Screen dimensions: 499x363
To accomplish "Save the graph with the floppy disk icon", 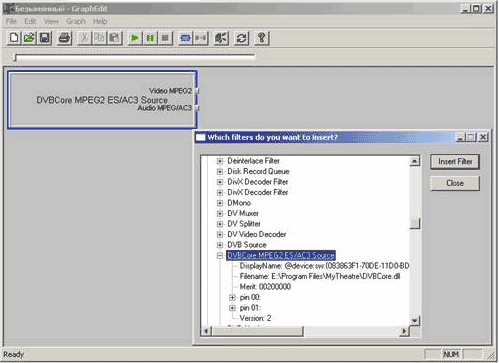I will click(x=45, y=38).
